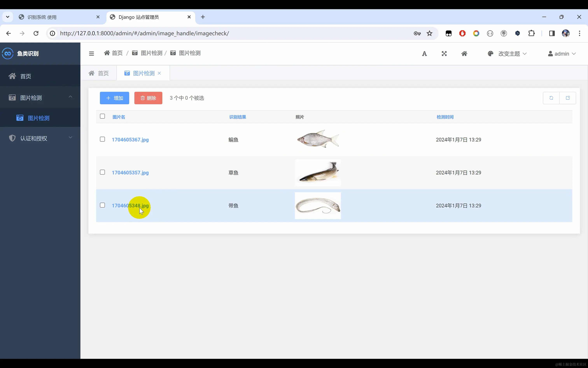Click the home icon in header toolbar

464,54
